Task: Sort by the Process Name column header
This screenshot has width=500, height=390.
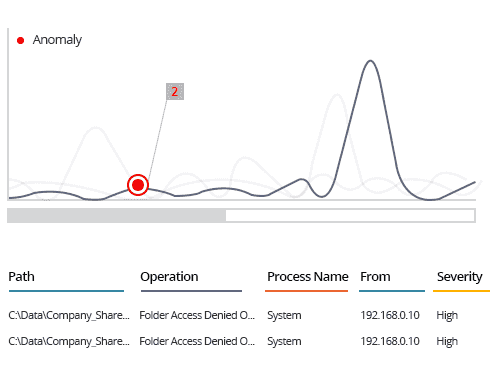Action: (x=307, y=277)
